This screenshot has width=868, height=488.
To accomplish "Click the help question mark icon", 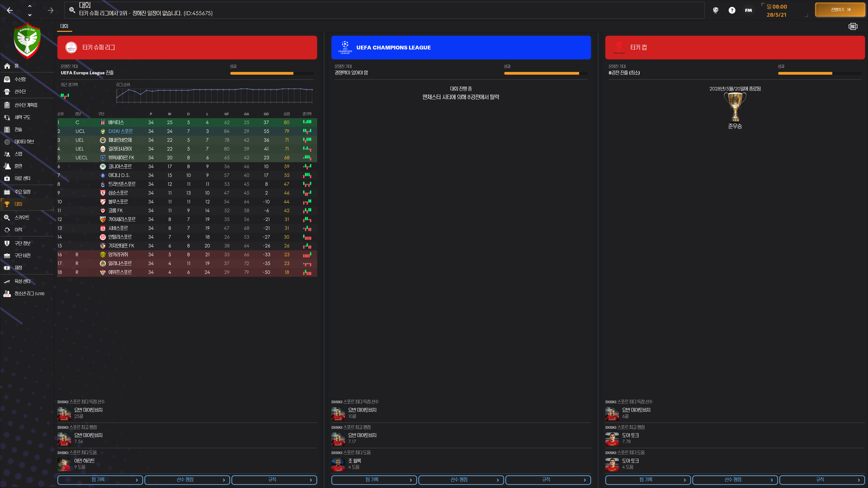I will coord(731,10).
